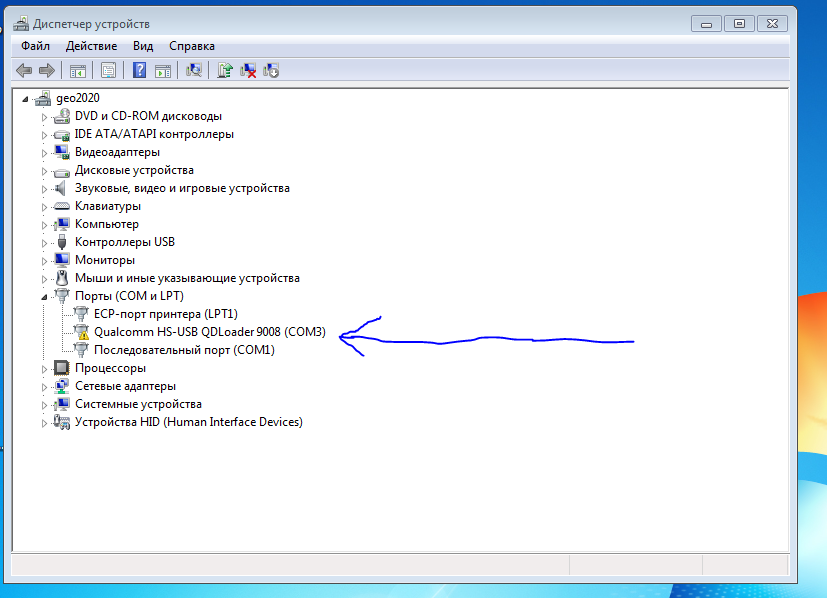Expand the Клавиатуры node arrow
827x598 pixels.
44,207
